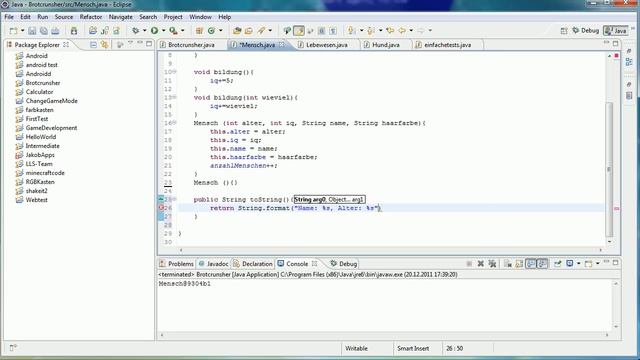Toggle Link with Editor in Package Explorer
The image size is (640, 360).
(x=104, y=44)
